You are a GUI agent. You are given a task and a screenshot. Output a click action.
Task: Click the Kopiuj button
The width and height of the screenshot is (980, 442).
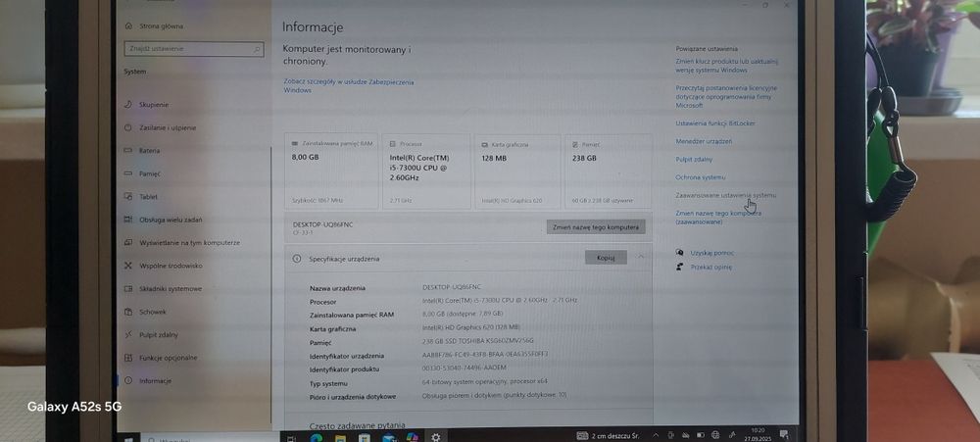point(606,258)
